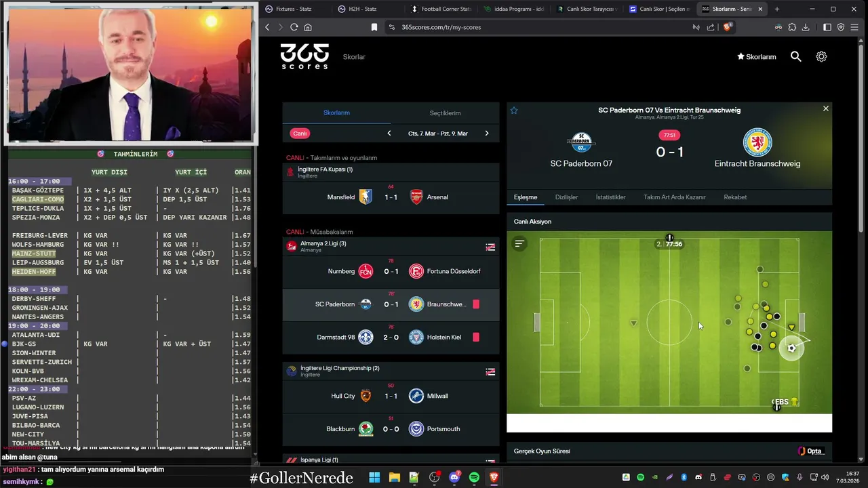This screenshot has height=488, width=868.
Task: Click the Arsenal team logo
Action: point(416,197)
